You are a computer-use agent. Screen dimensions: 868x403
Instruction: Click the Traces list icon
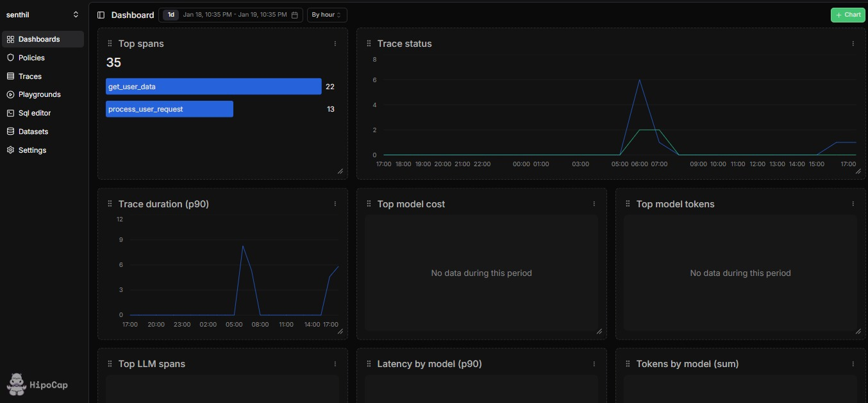[10, 76]
